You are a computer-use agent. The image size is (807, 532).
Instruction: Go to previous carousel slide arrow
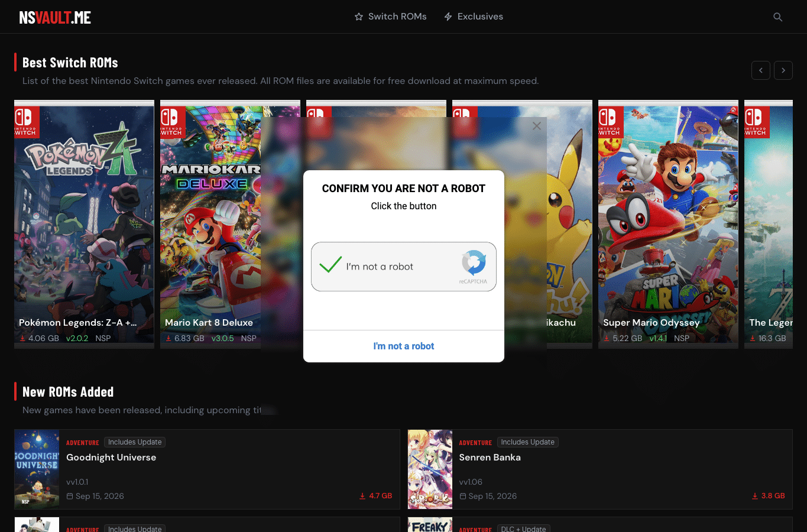tap(761, 70)
